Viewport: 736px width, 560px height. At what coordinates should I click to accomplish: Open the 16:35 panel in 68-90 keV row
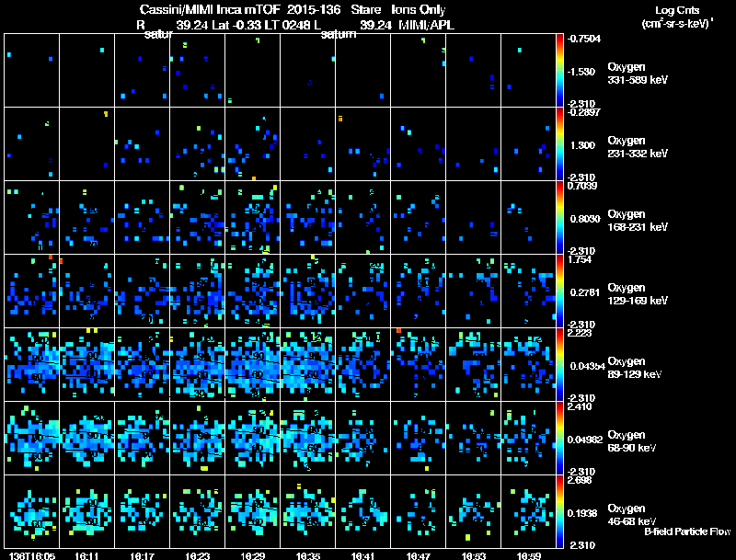point(308,438)
